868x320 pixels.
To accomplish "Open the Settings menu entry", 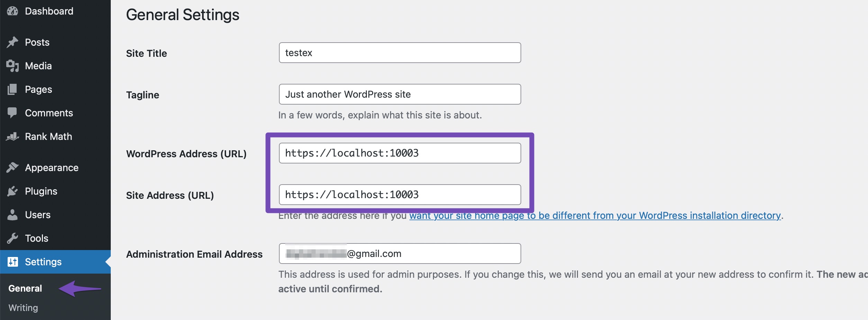I will (43, 261).
